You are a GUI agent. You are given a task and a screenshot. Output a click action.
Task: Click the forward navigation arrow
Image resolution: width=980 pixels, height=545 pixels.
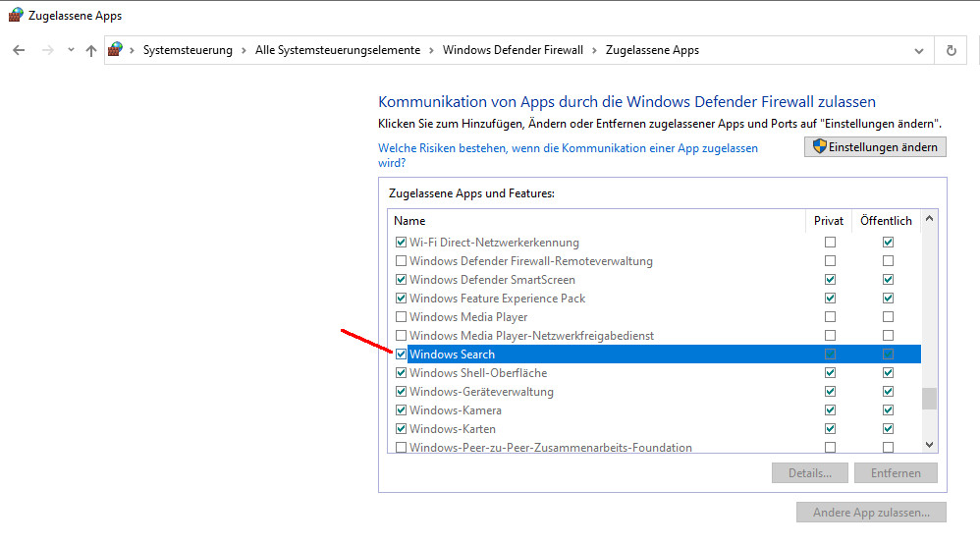pyautogui.click(x=47, y=50)
